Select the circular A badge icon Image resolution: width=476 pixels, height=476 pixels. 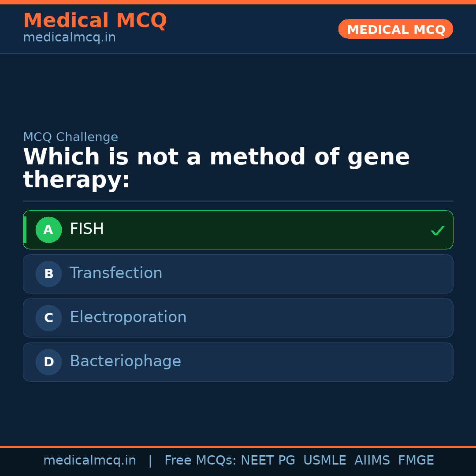point(48,230)
